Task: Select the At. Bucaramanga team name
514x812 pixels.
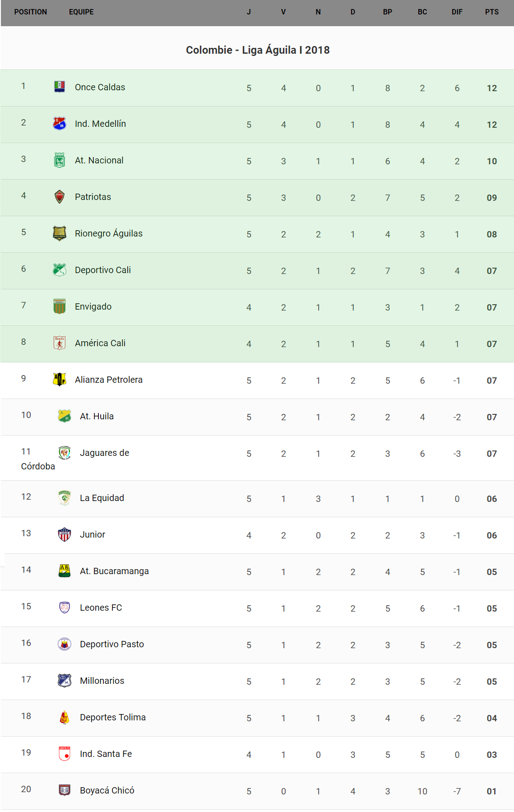Action: coord(114,571)
